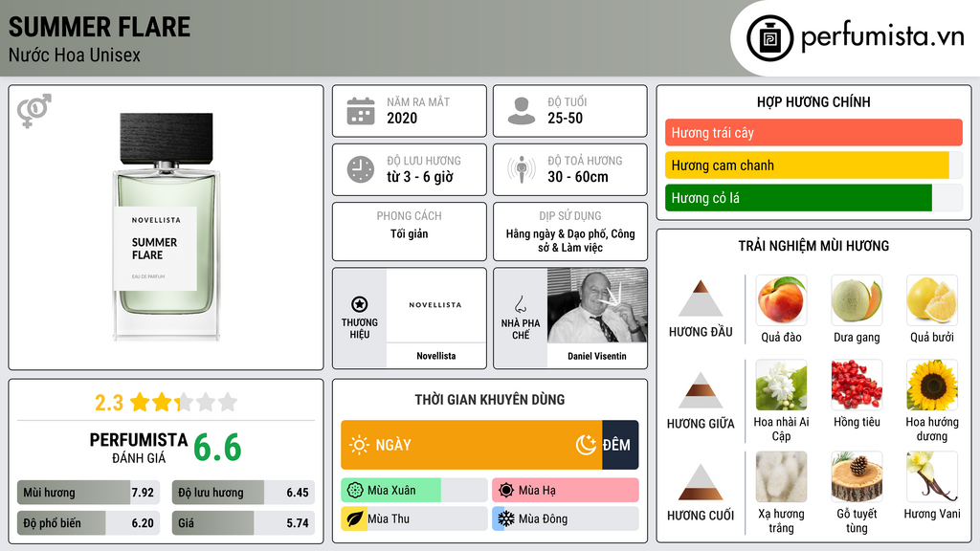Click the Hương trái cây accord bar
980x551 pixels.
[813, 132]
